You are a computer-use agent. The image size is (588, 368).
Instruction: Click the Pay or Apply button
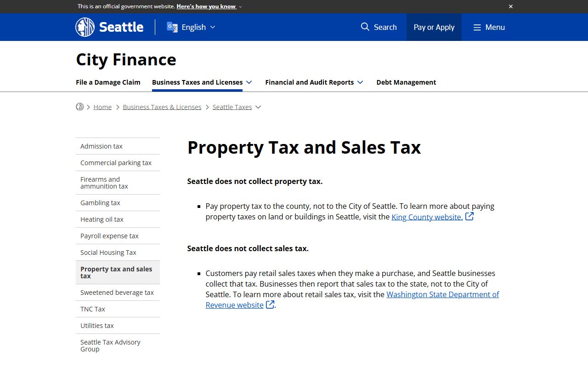434,27
